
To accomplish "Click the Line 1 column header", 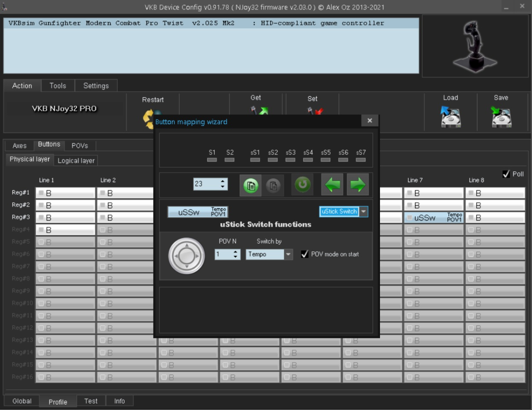I will pos(46,180).
